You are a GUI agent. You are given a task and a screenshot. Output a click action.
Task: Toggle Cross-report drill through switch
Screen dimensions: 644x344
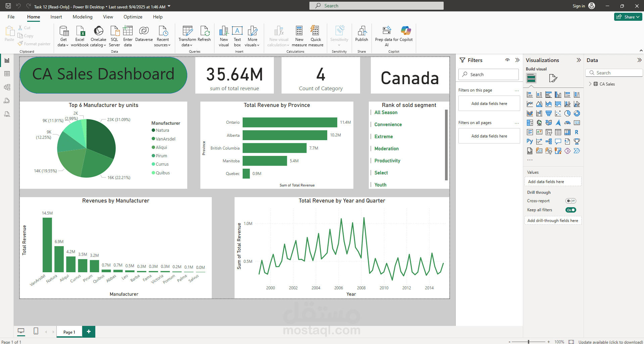point(571,201)
